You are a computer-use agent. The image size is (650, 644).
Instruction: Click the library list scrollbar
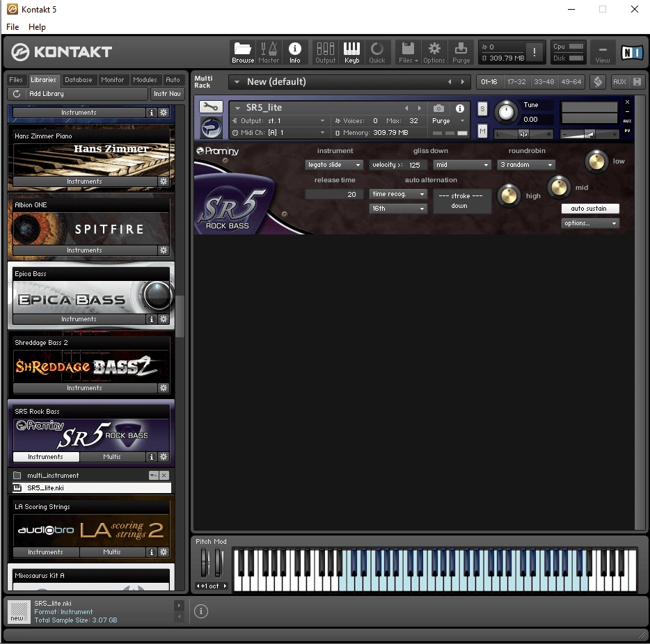pyautogui.click(x=180, y=316)
